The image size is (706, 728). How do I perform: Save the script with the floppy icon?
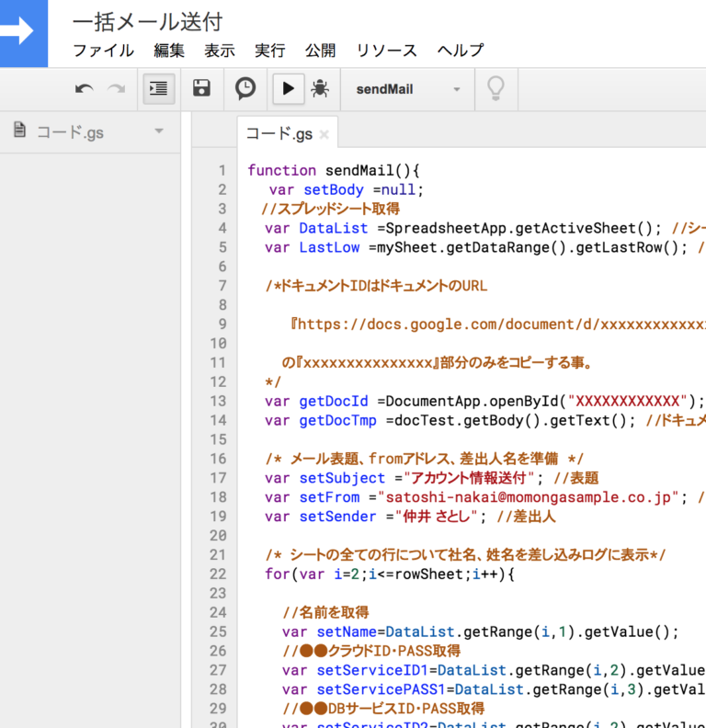pos(201,89)
